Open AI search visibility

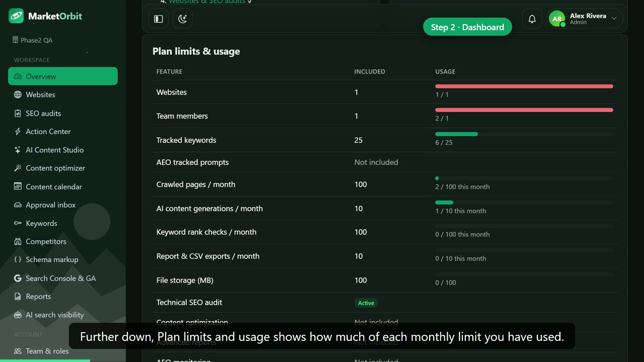coord(63,315)
